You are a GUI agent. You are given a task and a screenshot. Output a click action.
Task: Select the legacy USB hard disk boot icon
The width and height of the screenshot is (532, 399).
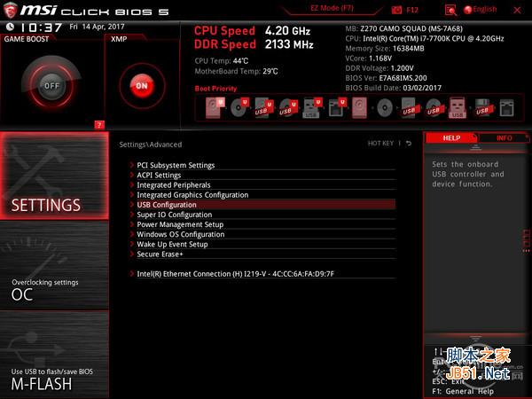(x=409, y=108)
